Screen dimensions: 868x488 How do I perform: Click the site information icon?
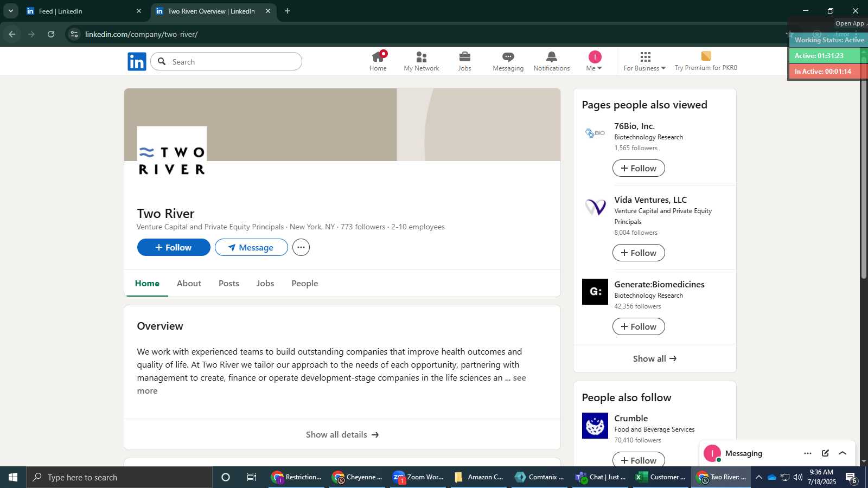(74, 34)
